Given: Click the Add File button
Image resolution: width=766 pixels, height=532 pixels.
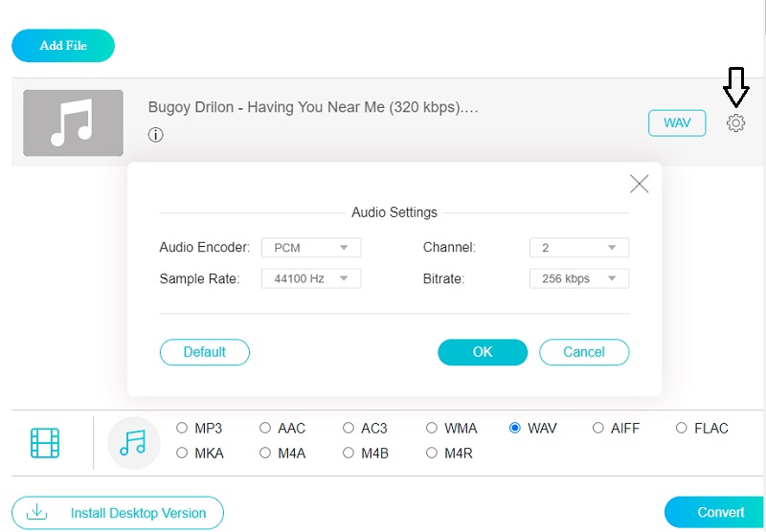Looking at the screenshot, I should tap(63, 46).
